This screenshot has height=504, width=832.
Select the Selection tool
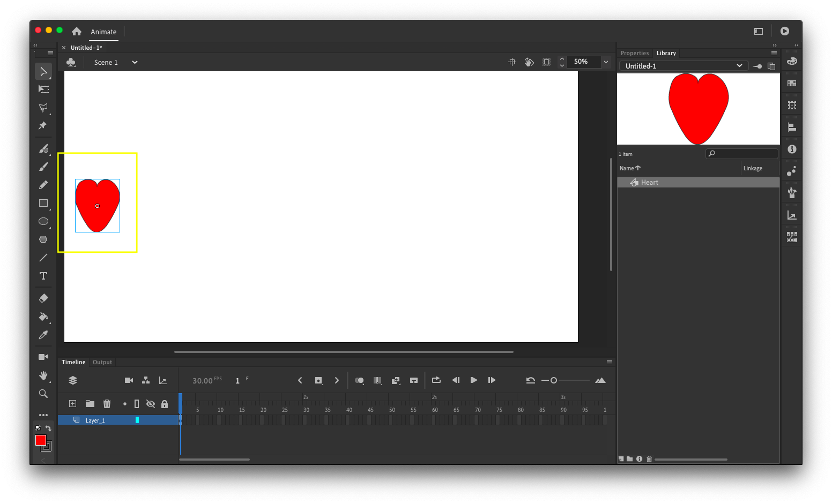(x=43, y=71)
